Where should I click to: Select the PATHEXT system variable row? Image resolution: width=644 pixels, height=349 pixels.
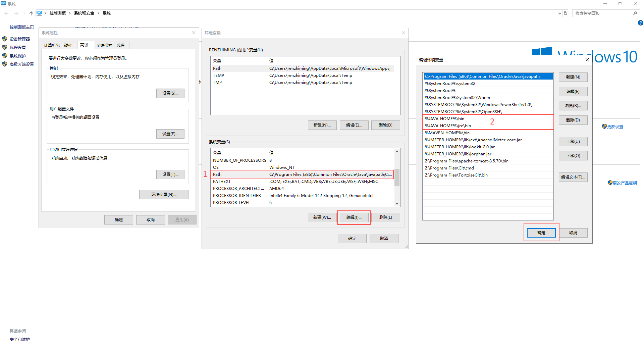[x=302, y=182]
